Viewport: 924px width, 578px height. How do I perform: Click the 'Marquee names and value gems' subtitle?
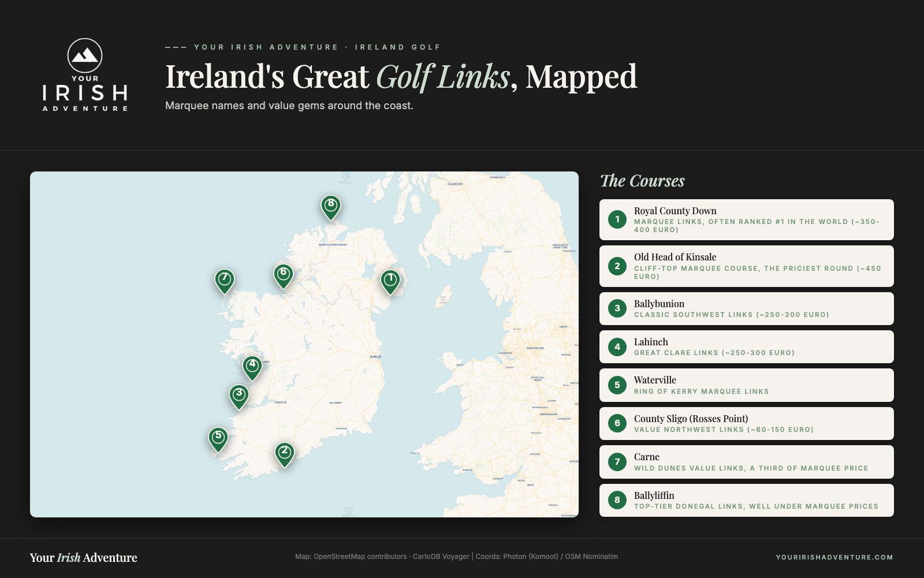[289, 106]
